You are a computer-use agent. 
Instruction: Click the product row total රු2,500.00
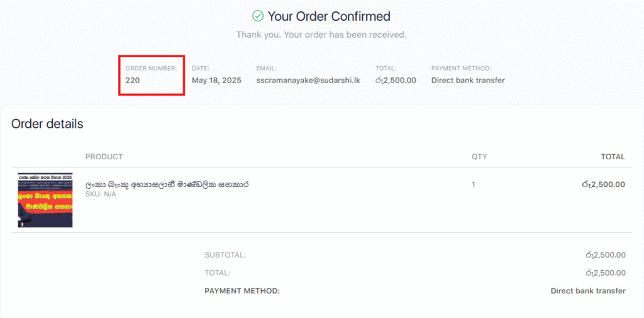[603, 185]
